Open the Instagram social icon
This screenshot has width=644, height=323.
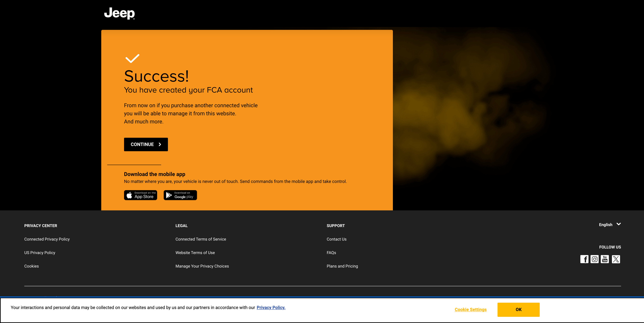pos(595,259)
